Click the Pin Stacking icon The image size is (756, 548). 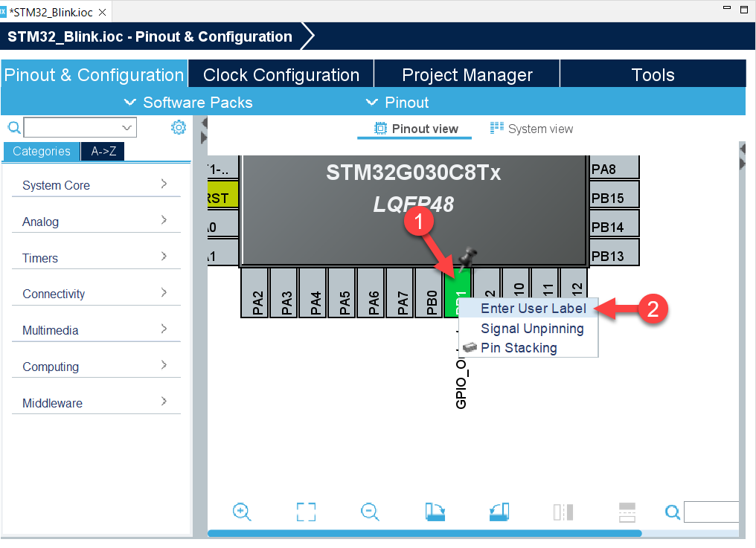click(x=469, y=347)
